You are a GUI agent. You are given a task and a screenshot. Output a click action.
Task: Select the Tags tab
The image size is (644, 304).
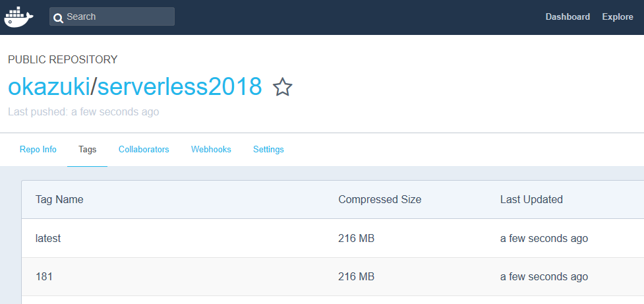88,150
